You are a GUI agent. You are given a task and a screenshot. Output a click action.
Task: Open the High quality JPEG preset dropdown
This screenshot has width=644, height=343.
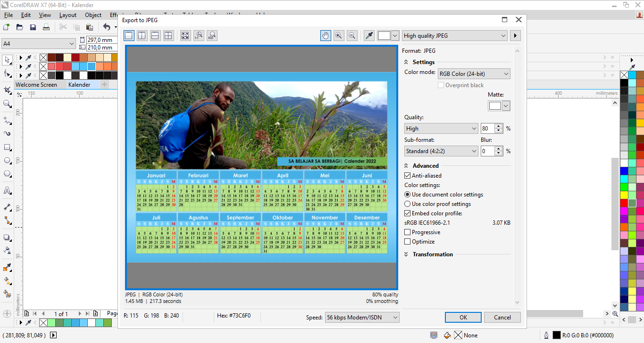click(x=455, y=35)
